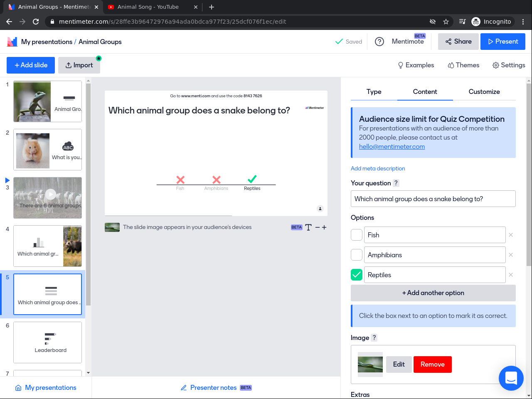The width and height of the screenshot is (532, 399).
Task: Edit the Amphibians option text field
Action: click(435, 255)
